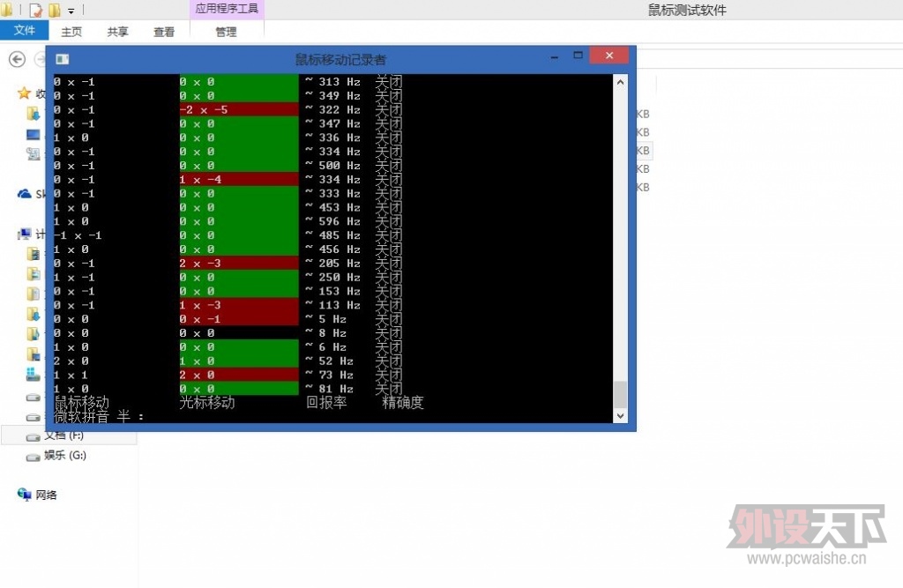The height and width of the screenshot is (588, 903).
Task: Select the 文档 (F:) drive in sidebar
Action: tap(69, 436)
